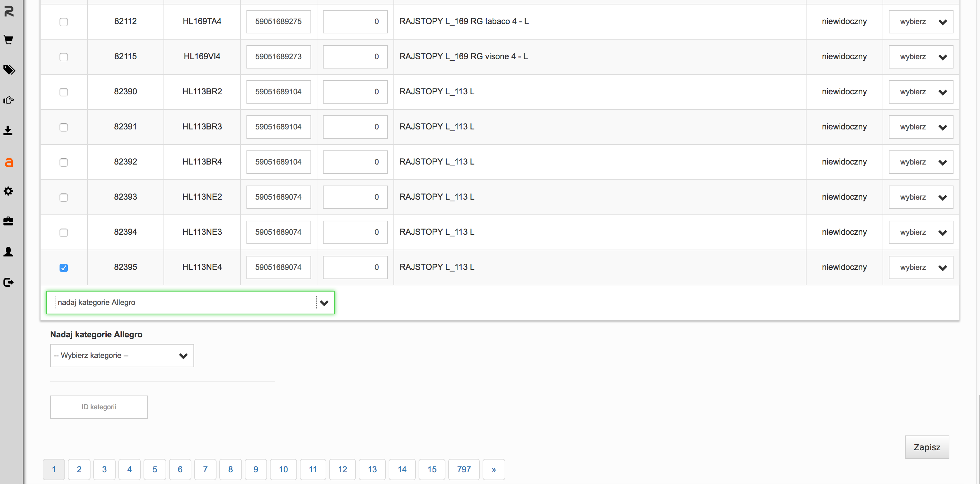
Task: Uncheck the checkbox for product 82395
Action: [x=64, y=267]
